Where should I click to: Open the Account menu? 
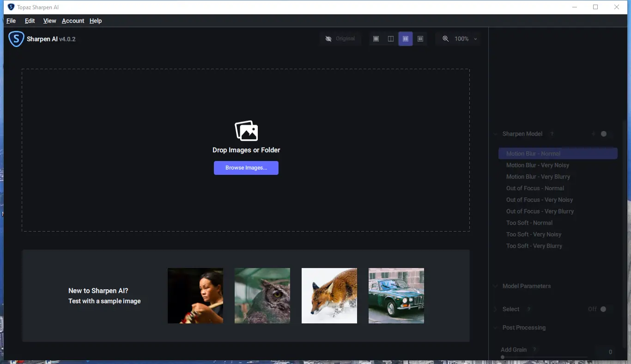pos(73,21)
